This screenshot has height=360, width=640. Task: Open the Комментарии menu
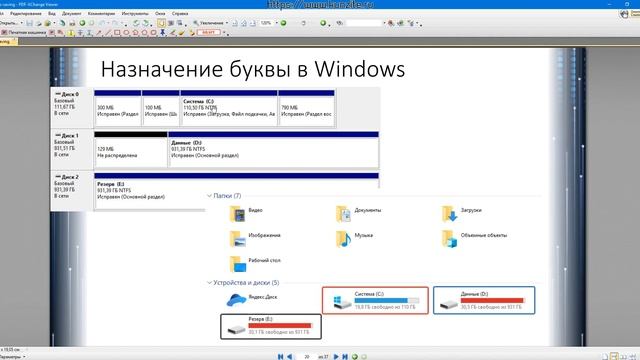tap(101, 13)
